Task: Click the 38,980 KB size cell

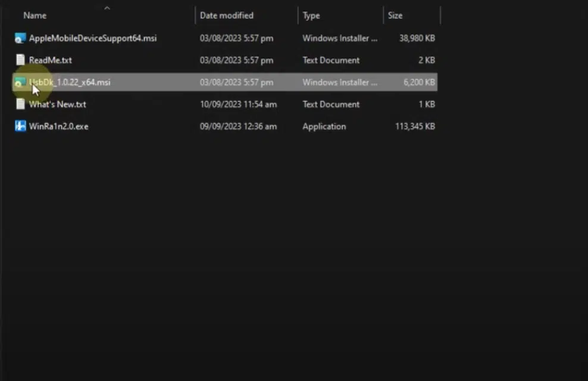Action: [x=417, y=38]
